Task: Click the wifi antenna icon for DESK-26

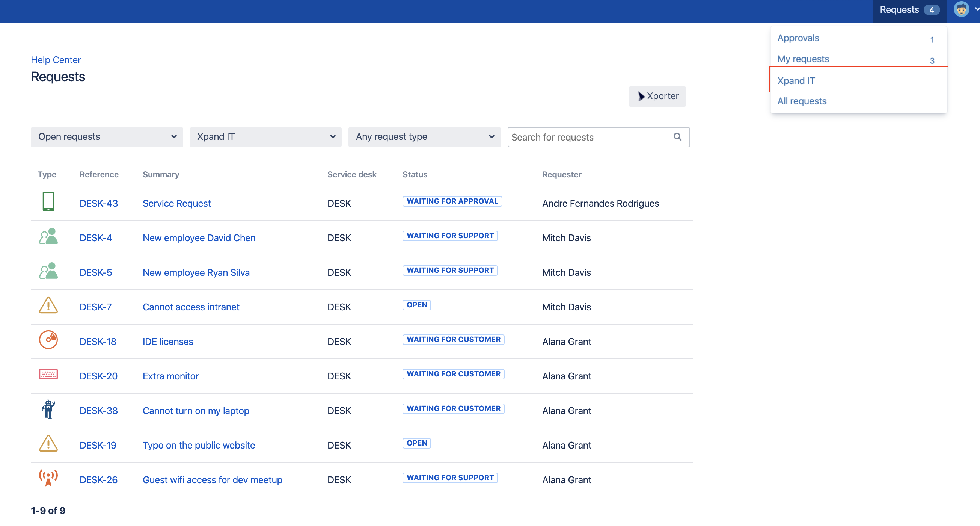Action: pyautogui.click(x=48, y=478)
